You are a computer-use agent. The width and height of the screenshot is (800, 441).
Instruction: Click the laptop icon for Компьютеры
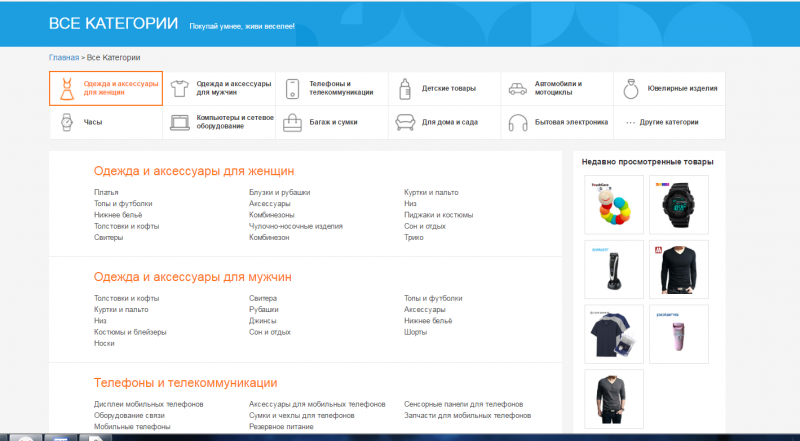(x=180, y=122)
